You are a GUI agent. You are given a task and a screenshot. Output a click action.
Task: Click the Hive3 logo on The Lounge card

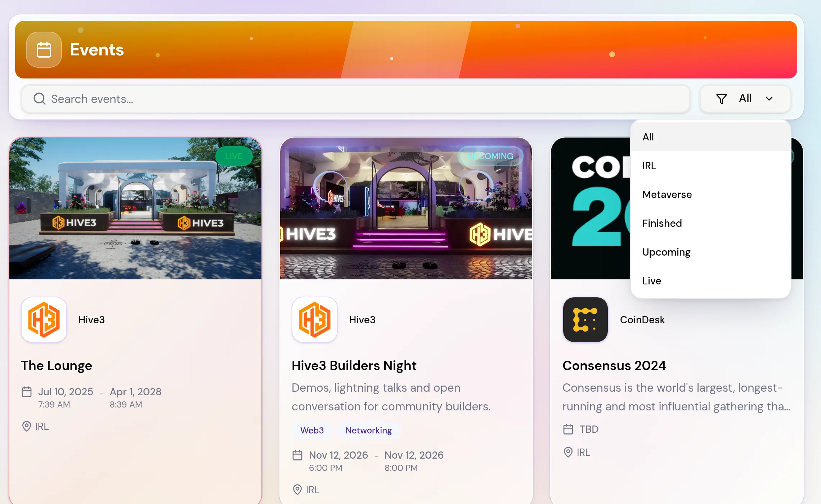pos(44,320)
